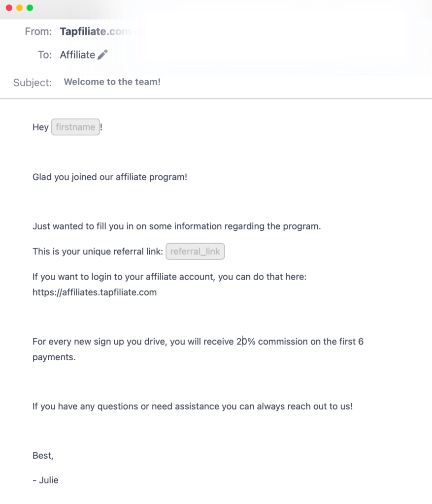Image resolution: width=432 pixels, height=504 pixels.
Task: Select the firstname merge tag
Action: coord(75,127)
